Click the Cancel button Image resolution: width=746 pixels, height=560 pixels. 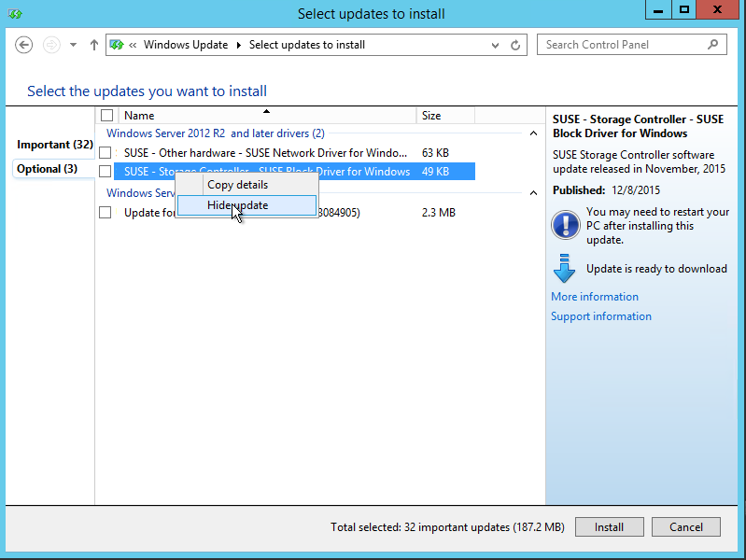point(685,527)
